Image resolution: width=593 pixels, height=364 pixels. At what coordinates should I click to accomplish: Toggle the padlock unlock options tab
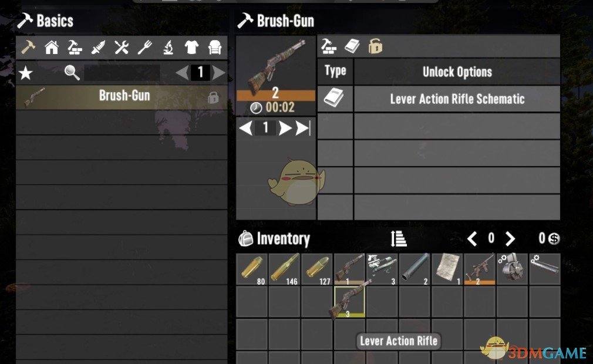375,46
